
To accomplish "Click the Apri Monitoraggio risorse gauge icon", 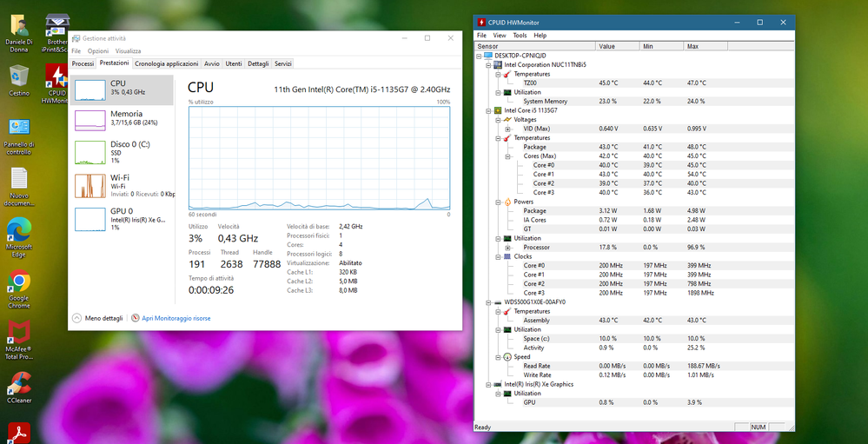I will [136, 318].
